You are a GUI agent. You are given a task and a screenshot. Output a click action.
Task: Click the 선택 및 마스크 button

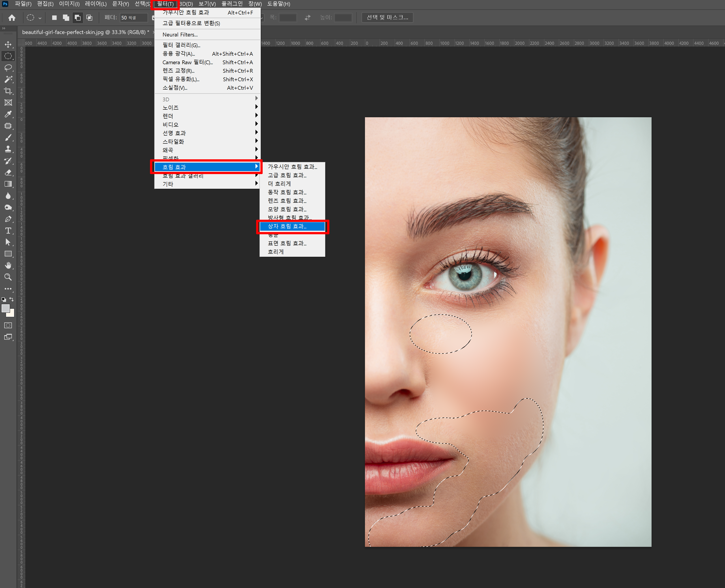point(387,18)
